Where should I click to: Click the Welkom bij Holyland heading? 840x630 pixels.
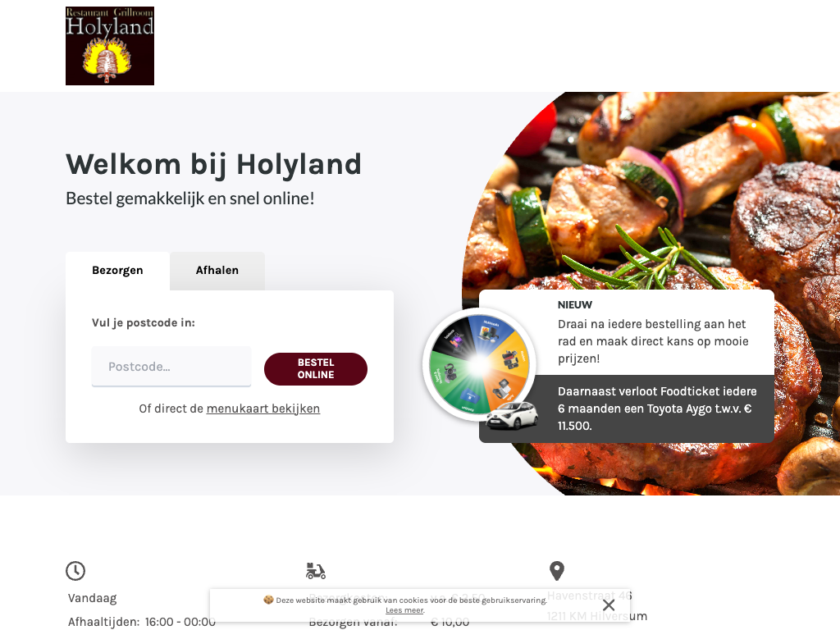(214, 164)
